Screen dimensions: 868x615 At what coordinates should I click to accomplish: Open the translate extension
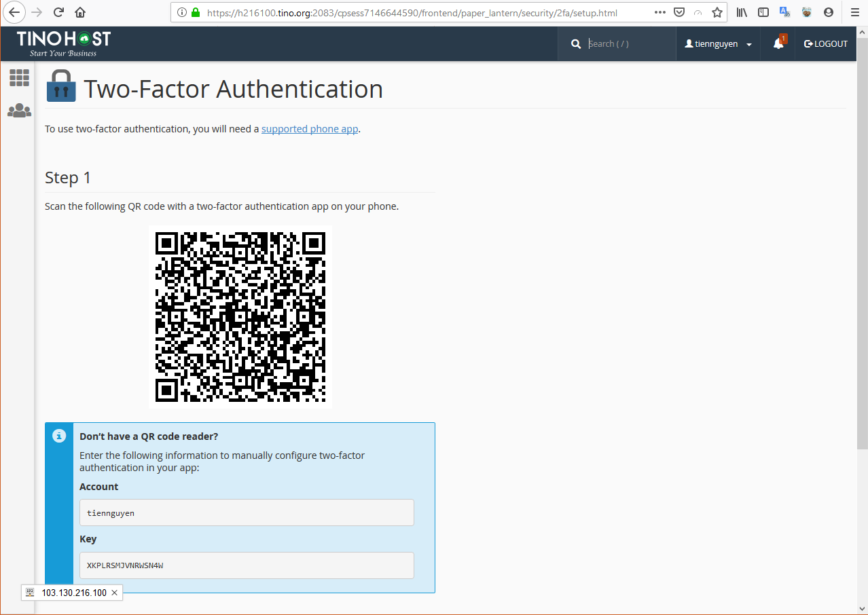tap(785, 12)
